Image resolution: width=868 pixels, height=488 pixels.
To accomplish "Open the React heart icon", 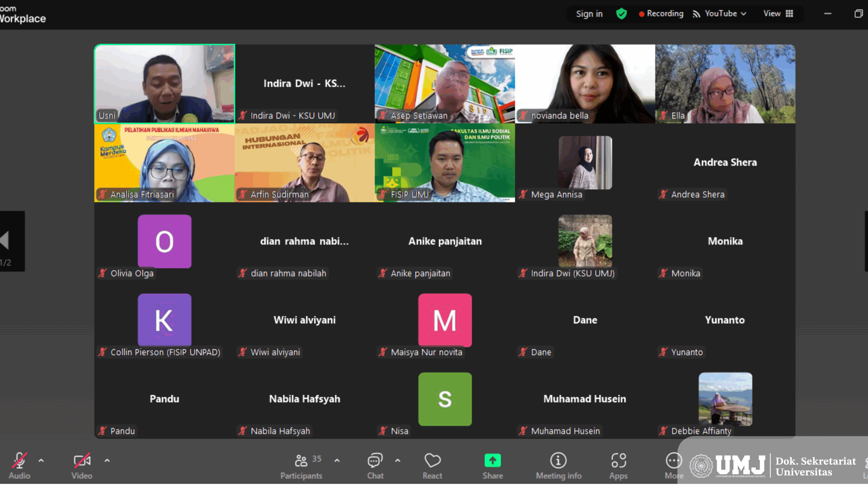I will [x=432, y=461].
